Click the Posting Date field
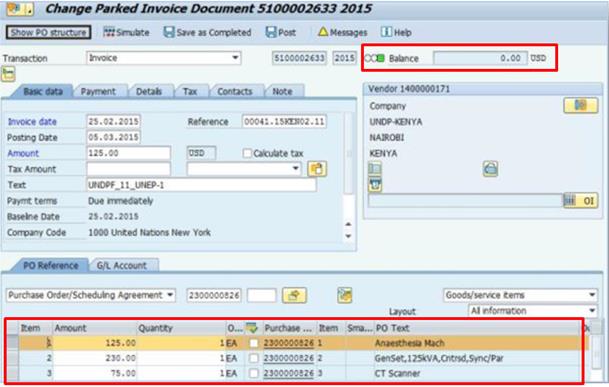This screenshot has height=387, width=609. pyautogui.click(x=113, y=137)
